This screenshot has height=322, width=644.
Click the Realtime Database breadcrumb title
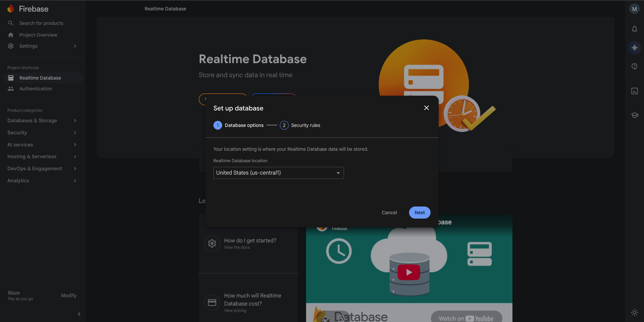pyautogui.click(x=165, y=9)
